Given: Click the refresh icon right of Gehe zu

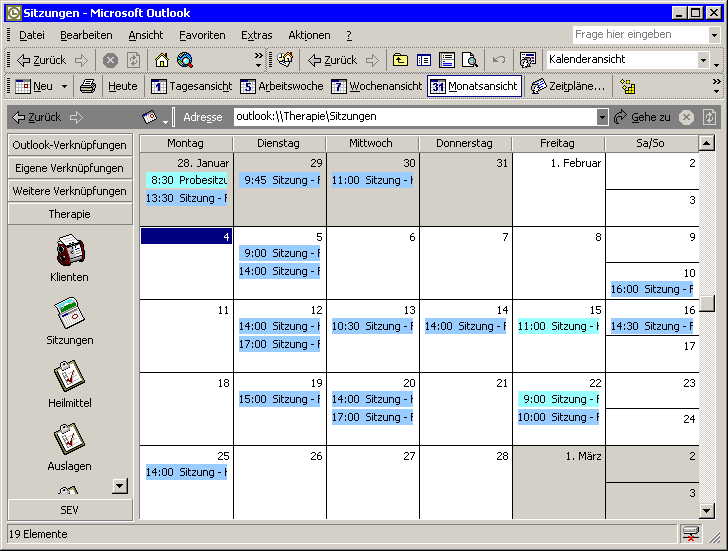Looking at the screenshot, I should point(709,117).
